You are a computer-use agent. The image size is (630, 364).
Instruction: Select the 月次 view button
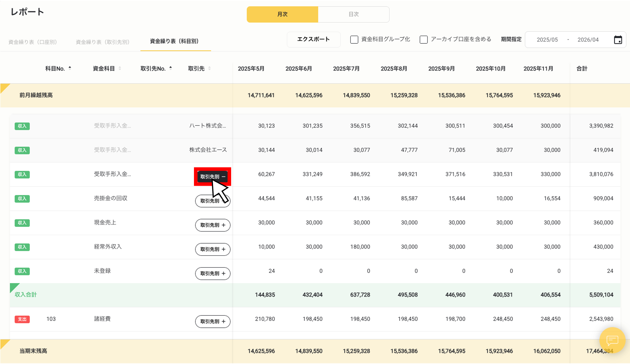pos(282,14)
